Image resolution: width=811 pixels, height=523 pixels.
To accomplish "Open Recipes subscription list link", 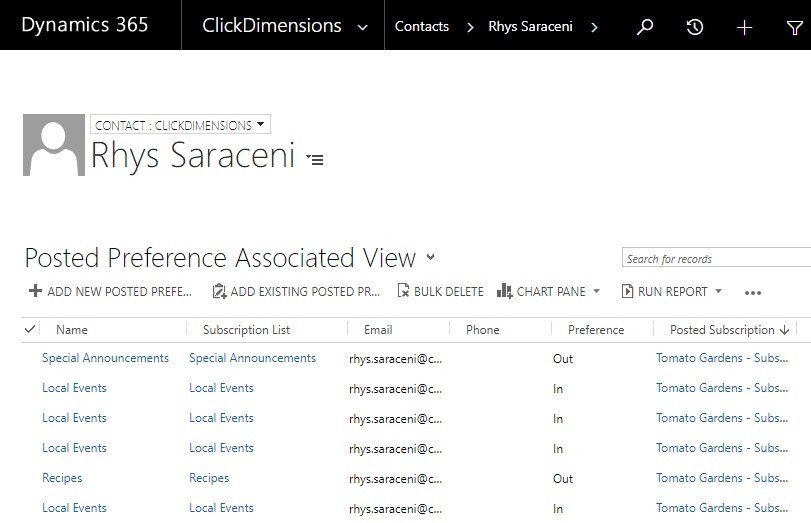I will (209, 478).
